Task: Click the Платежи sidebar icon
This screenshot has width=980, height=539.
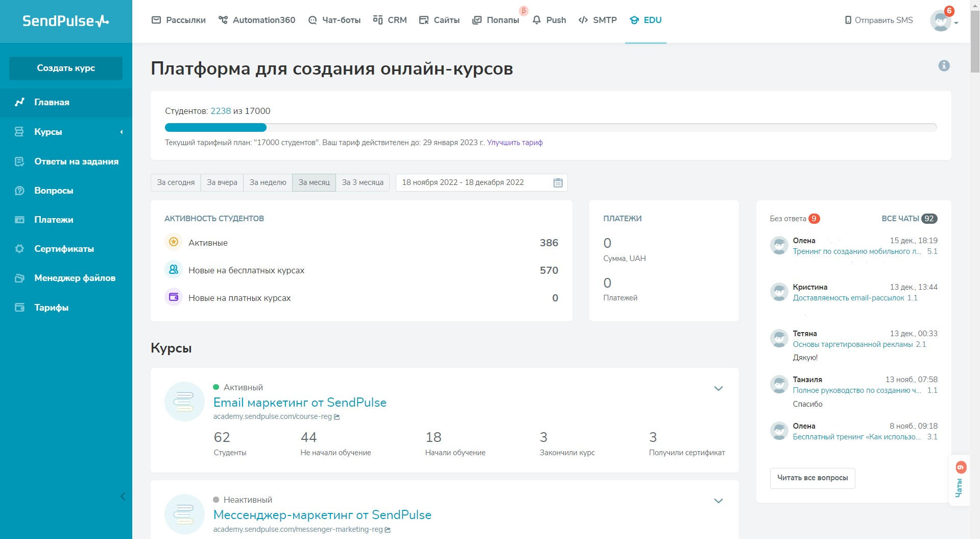Action: [19, 220]
